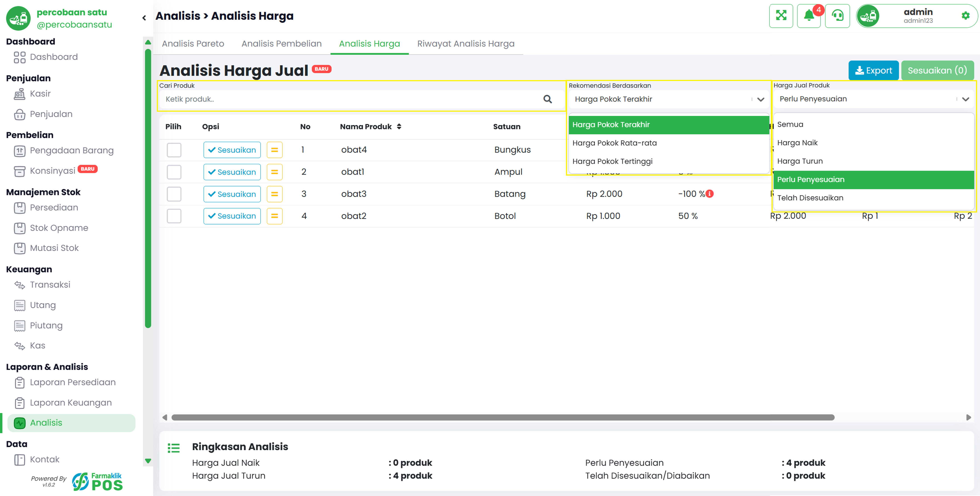Viewport: 980px width, 496px height.
Task: Select Harga Turun filter option
Action: 874,161
